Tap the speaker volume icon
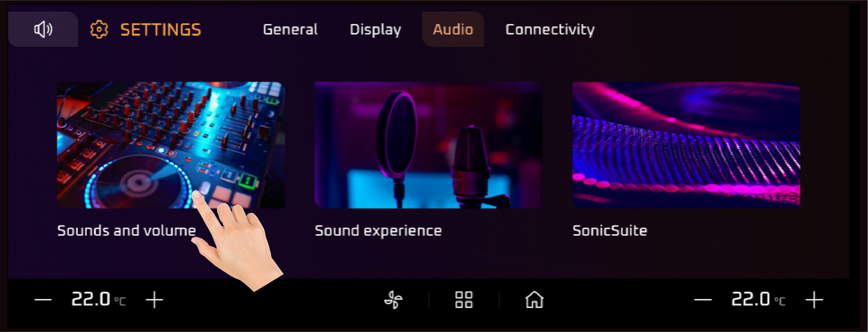This screenshot has height=332, width=868. 43,29
